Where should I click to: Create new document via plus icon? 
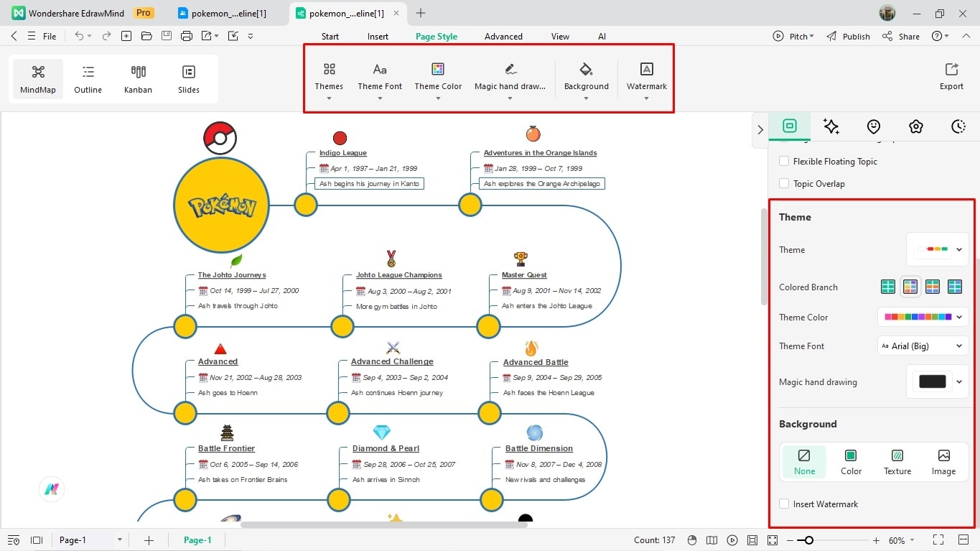[x=126, y=36]
